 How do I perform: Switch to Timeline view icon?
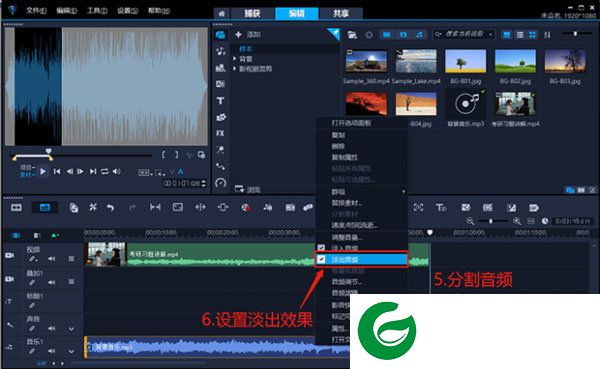(x=45, y=207)
